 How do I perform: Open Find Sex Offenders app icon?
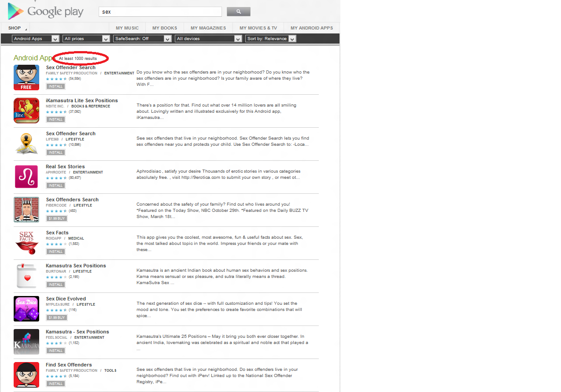click(x=26, y=375)
